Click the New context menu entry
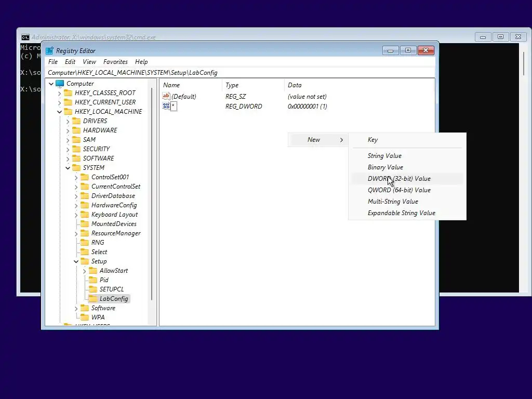The height and width of the screenshot is (399, 532). coord(318,140)
